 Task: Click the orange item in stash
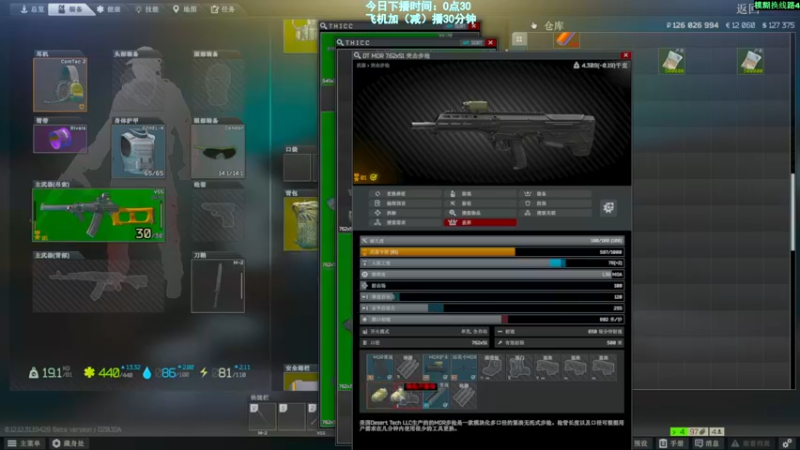[x=566, y=40]
